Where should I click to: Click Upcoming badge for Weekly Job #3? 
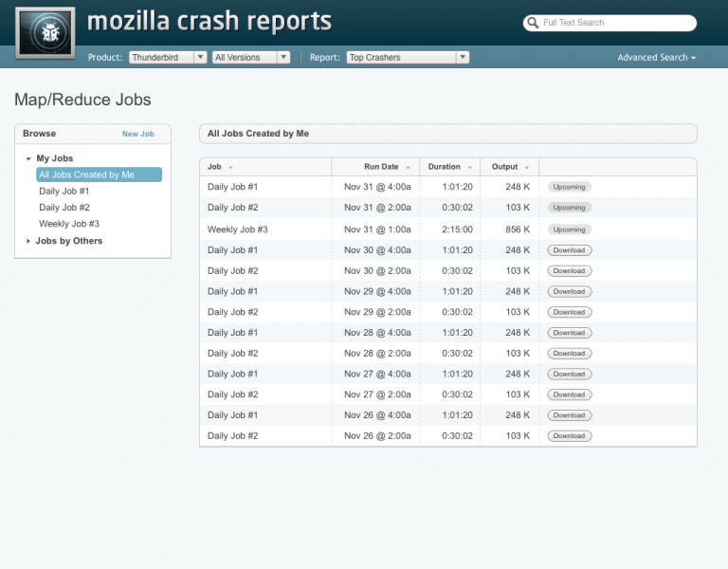point(569,229)
